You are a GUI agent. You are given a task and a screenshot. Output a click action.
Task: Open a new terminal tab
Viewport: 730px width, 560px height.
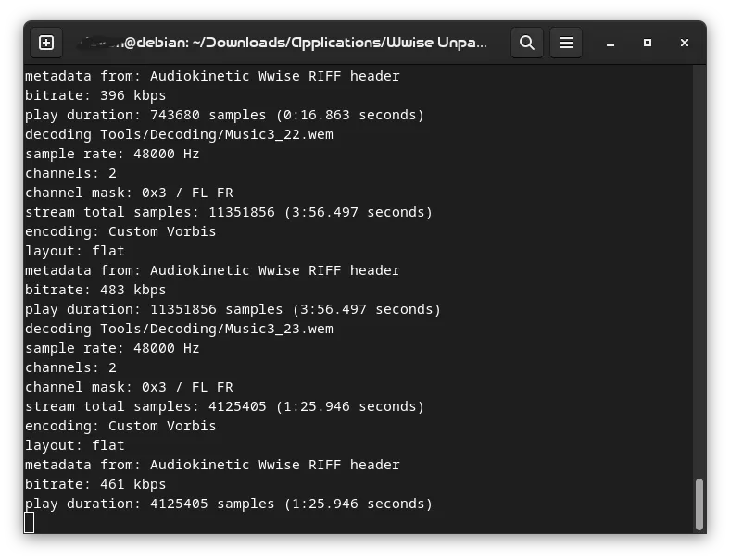tap(46, 43)
